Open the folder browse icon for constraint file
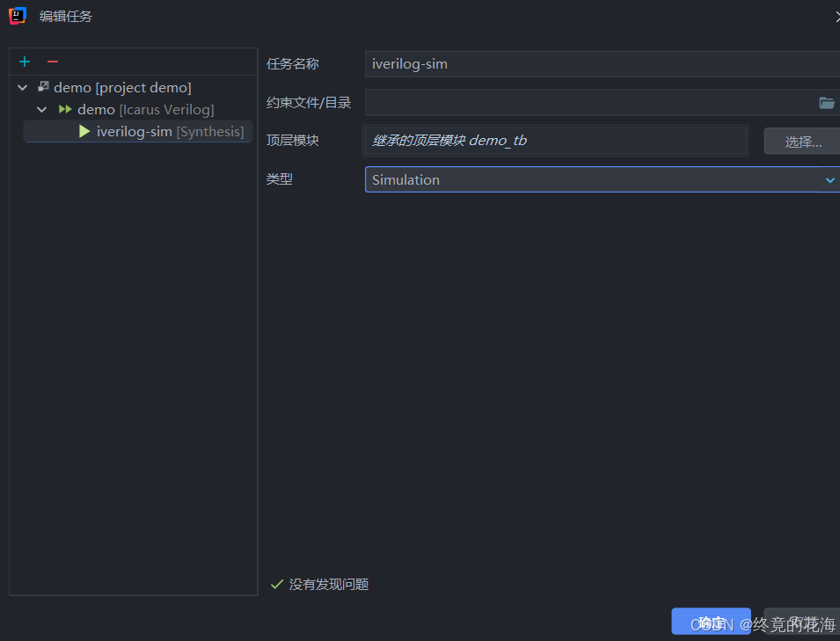This screenshot has height=641, width=840. tap(827, 103)
